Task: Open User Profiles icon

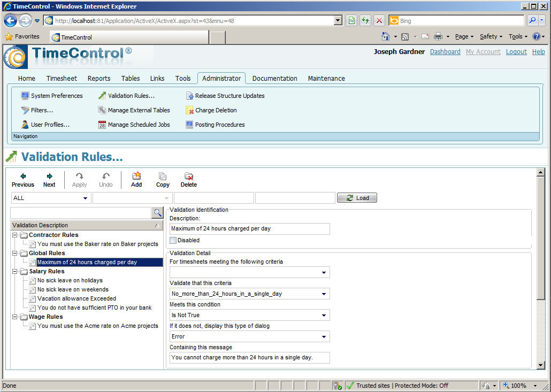Action: tap(25, 125)
